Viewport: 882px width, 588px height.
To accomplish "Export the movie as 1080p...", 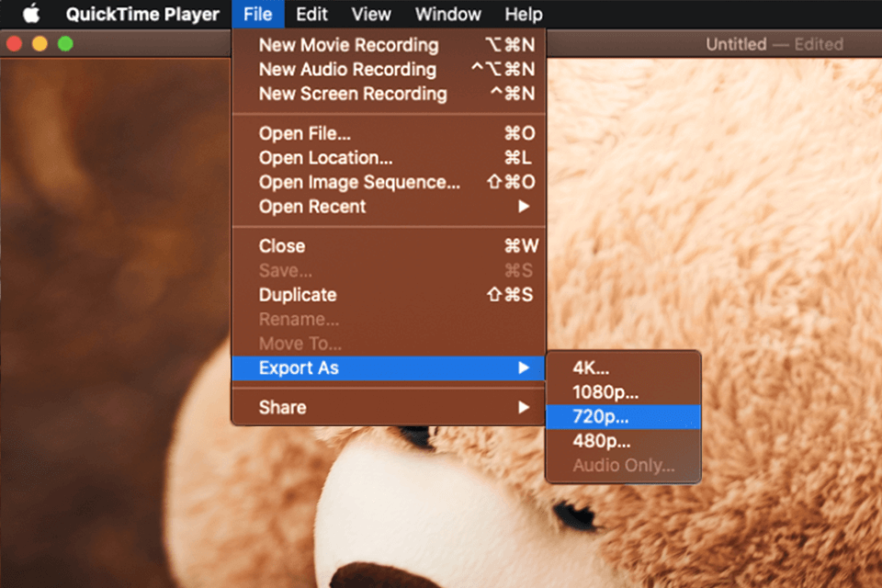I will (623, 392).
